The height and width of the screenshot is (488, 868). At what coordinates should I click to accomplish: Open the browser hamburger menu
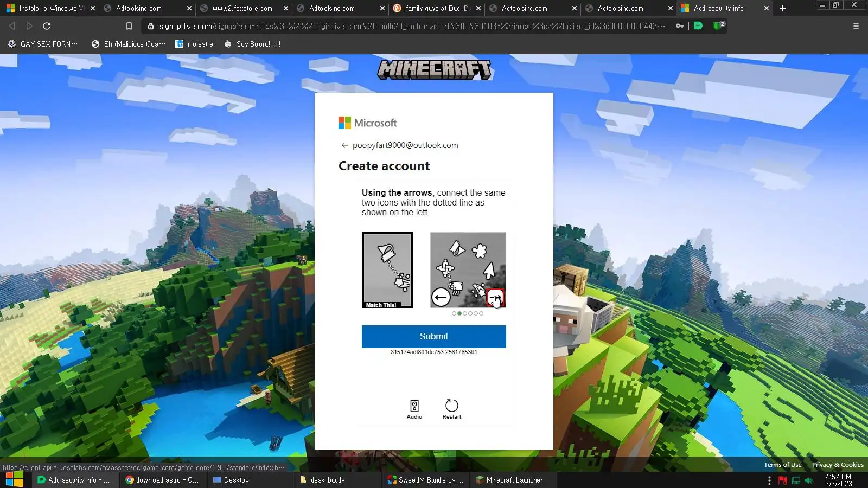pos(856,26)
